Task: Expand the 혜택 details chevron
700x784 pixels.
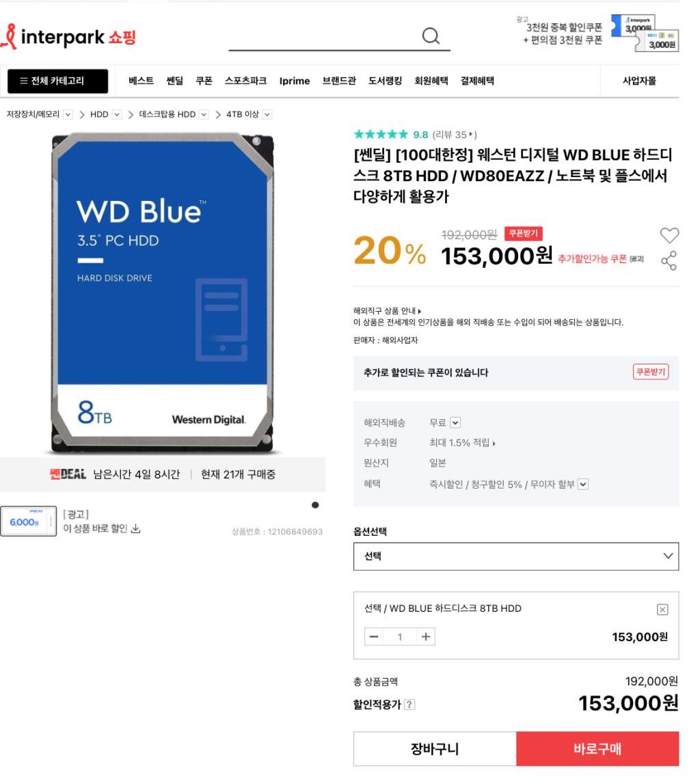Action: coord(582,484)
